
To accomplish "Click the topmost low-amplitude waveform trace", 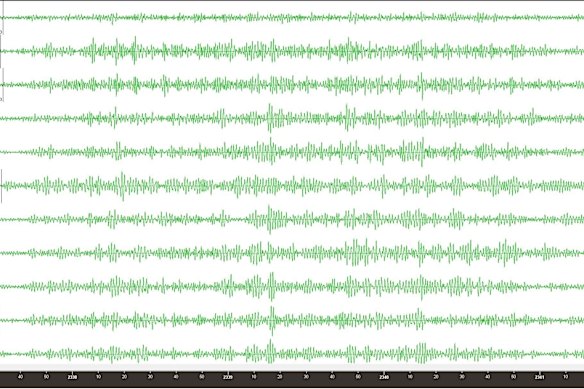I will click(292, 18).
